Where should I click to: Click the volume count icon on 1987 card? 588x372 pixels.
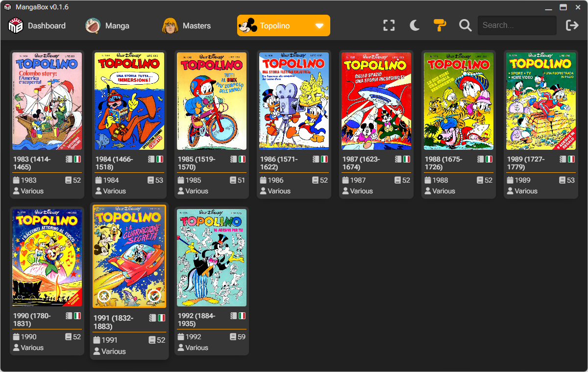[x=398, y=180]
